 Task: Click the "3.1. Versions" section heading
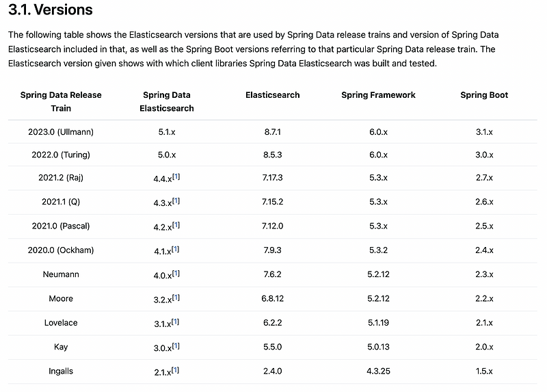click(x=51, y=10)
